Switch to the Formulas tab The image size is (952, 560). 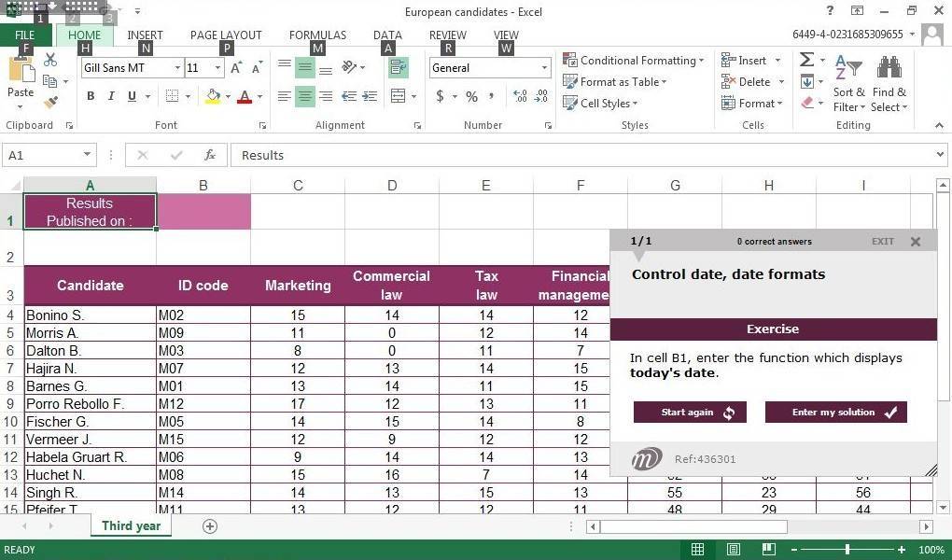tap(317, 35)
